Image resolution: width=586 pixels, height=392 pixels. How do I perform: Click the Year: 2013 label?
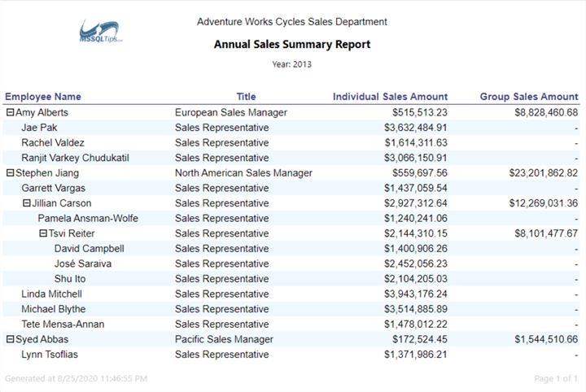292,64
